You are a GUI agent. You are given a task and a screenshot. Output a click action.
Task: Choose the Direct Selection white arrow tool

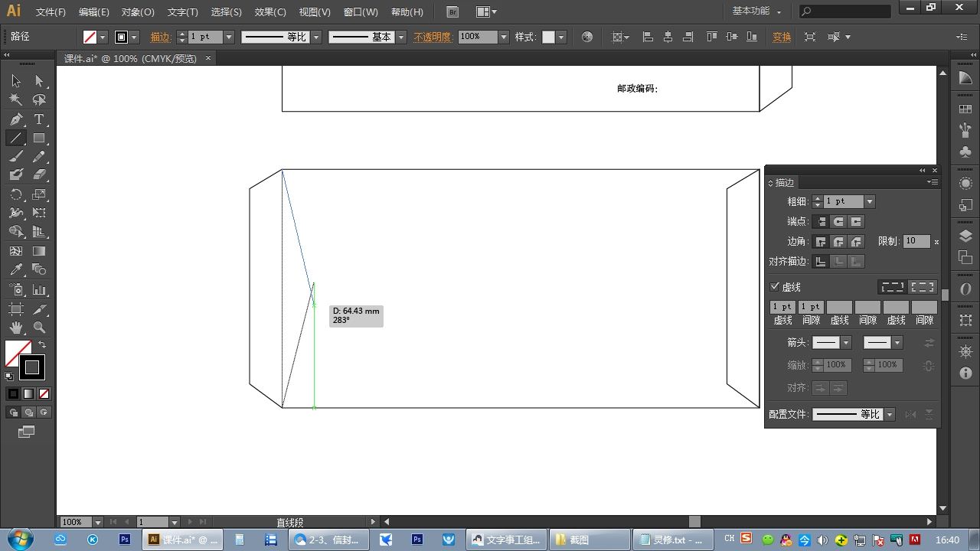point(39,81)
